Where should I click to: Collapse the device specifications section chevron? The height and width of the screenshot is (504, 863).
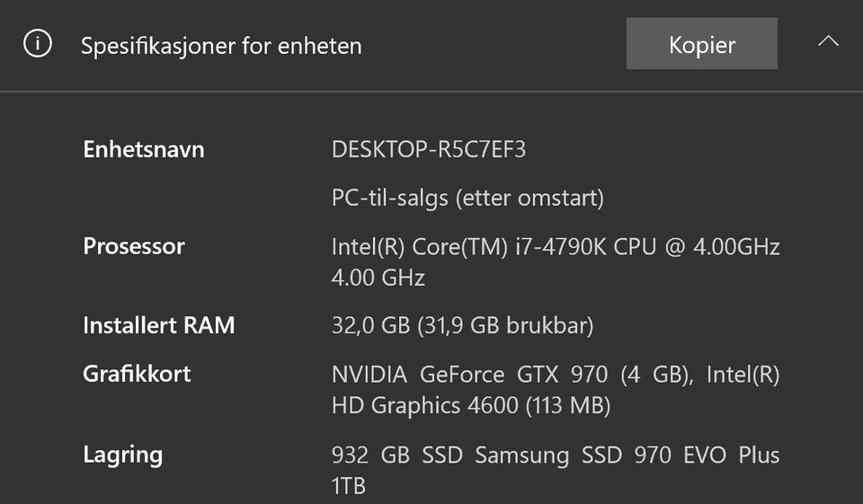click(x=829, y=42)
